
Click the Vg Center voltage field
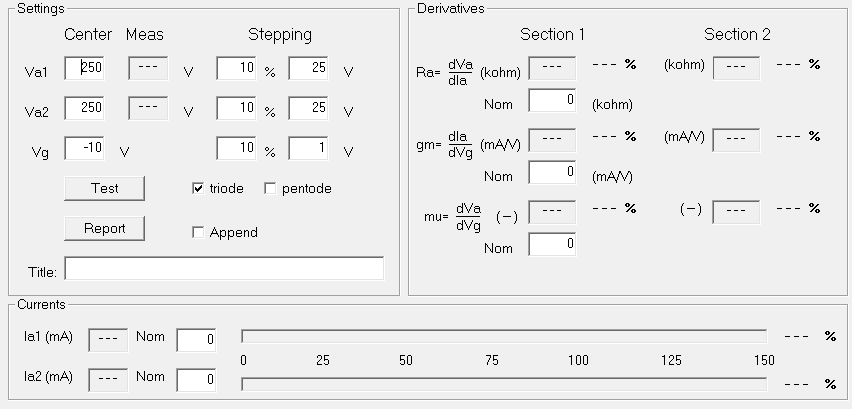point(84,148)
